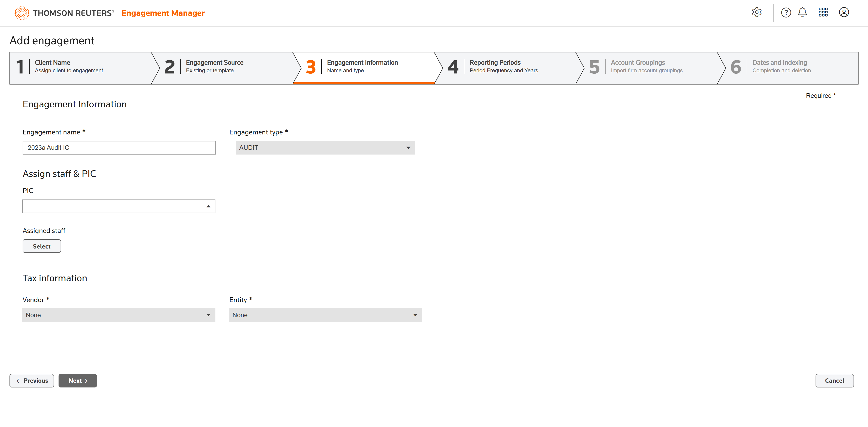868x427 pixels.
Task: Click the Engagement name input field
Action: [x=119, y=148]
